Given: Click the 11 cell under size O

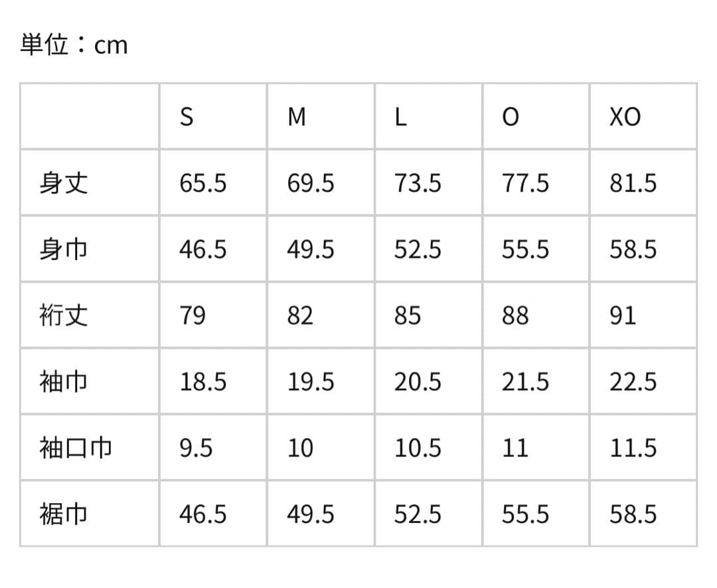Looking at the screenshot, I should point(515,448).
